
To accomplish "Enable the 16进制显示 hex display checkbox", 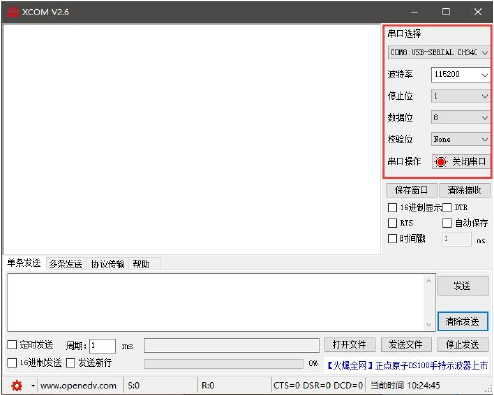I will click(392, 208).
